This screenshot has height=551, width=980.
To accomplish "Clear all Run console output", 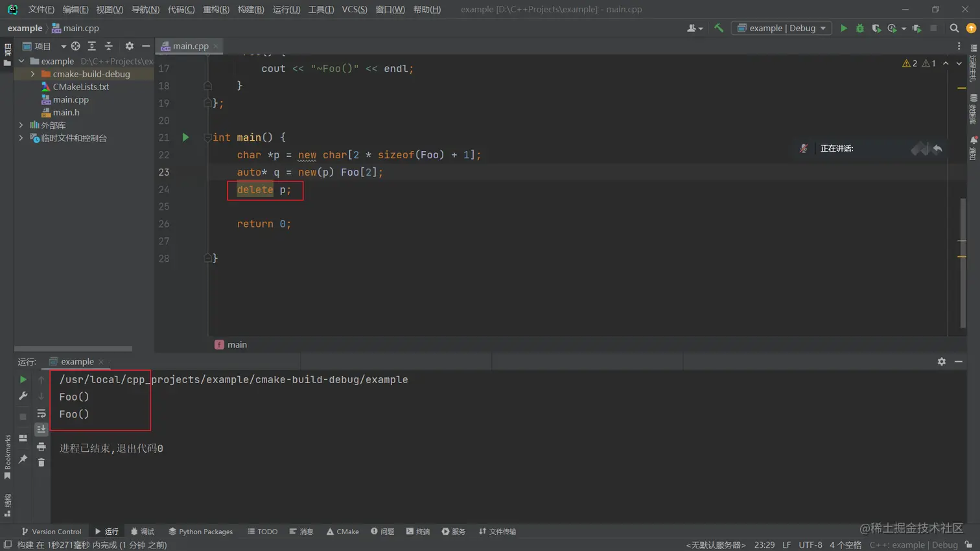I will 41,462.
